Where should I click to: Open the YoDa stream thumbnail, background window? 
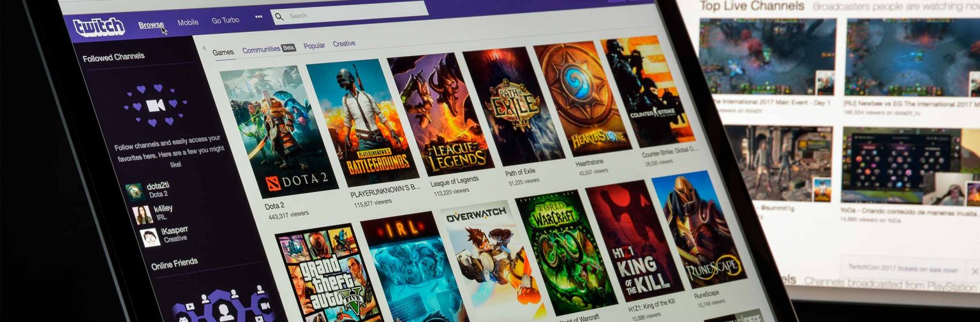[x=911, y=166]
